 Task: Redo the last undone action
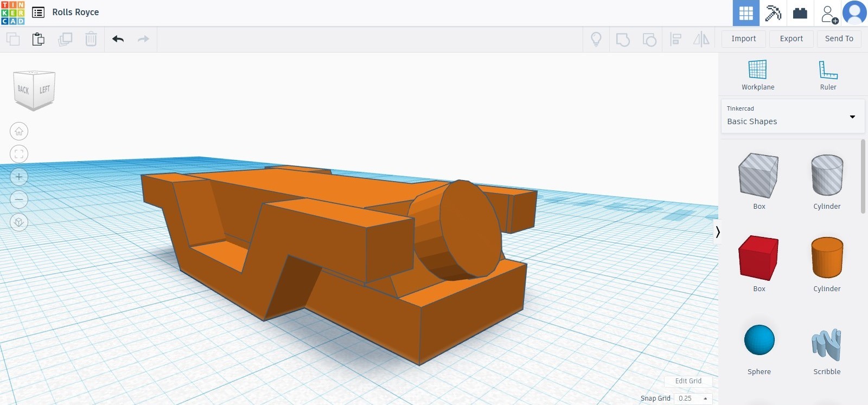143,39
